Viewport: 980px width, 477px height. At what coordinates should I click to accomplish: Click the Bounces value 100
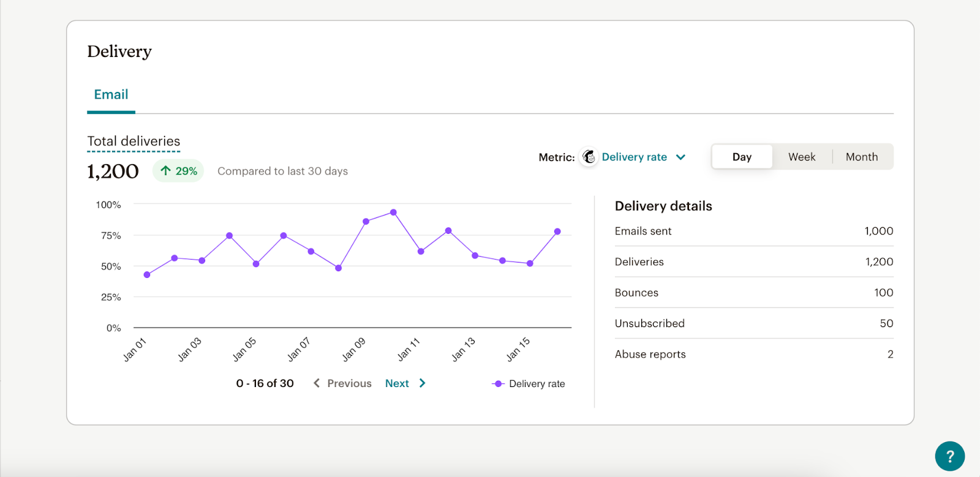[x=884, y=293]
